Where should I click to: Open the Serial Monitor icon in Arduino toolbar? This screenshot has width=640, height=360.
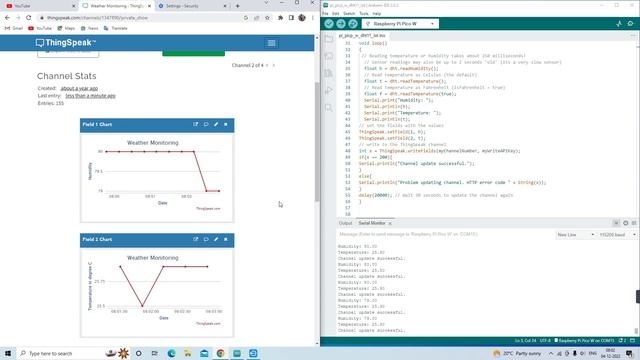[x=631, y=24]
